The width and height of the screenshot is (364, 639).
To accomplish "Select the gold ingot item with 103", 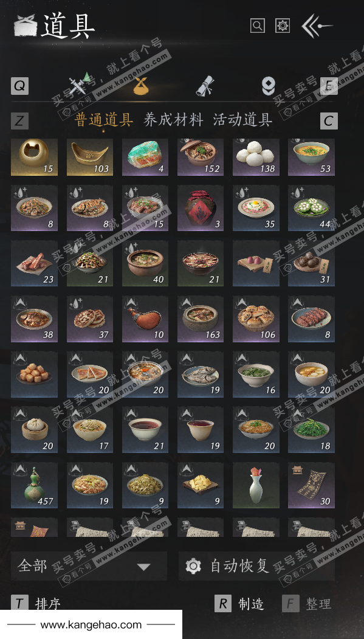I will [x=89, y=157].
